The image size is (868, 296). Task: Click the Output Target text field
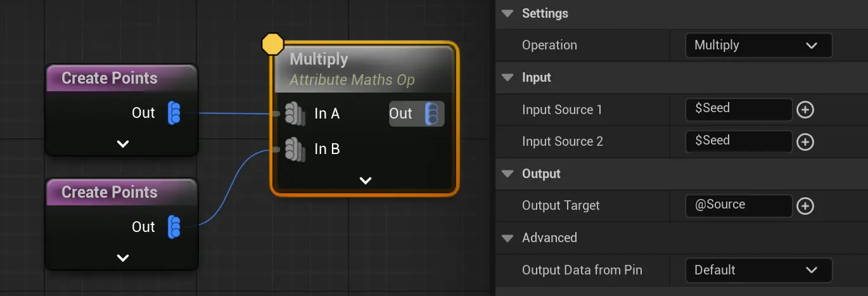[738, 205]
